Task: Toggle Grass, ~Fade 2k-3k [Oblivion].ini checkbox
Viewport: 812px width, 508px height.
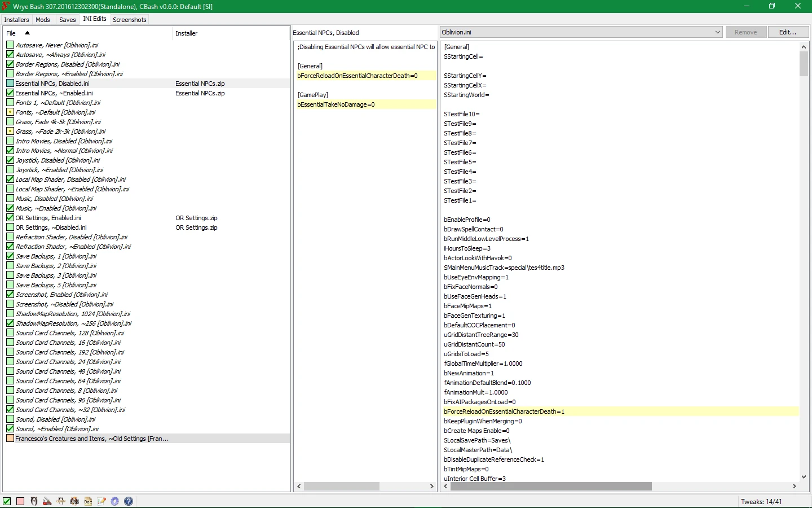Action: coord(10,132)
